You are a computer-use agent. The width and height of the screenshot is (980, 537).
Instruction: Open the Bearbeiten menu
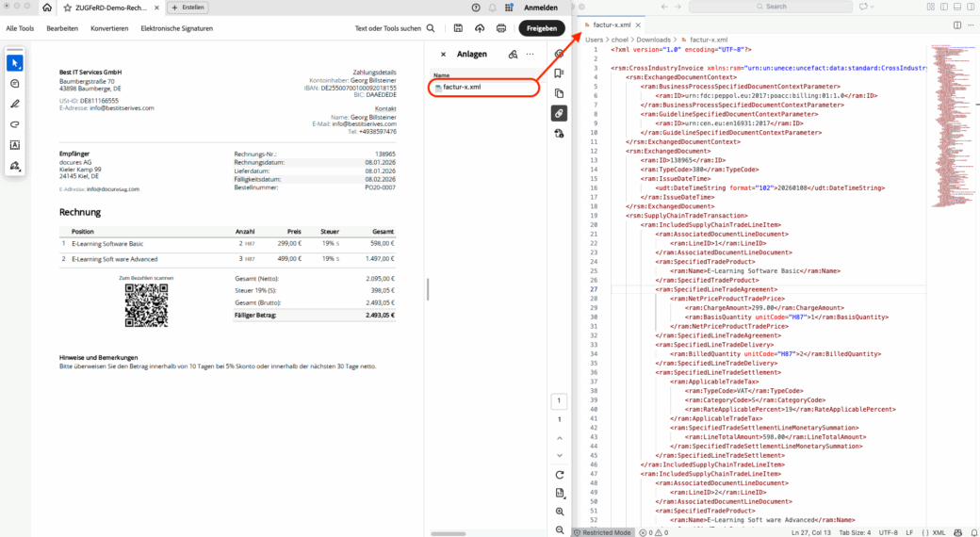pyautogui.click(x=62, y=28)
